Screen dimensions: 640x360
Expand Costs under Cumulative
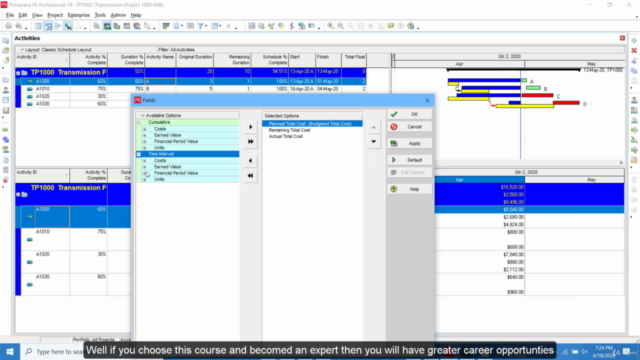point(144,129)
